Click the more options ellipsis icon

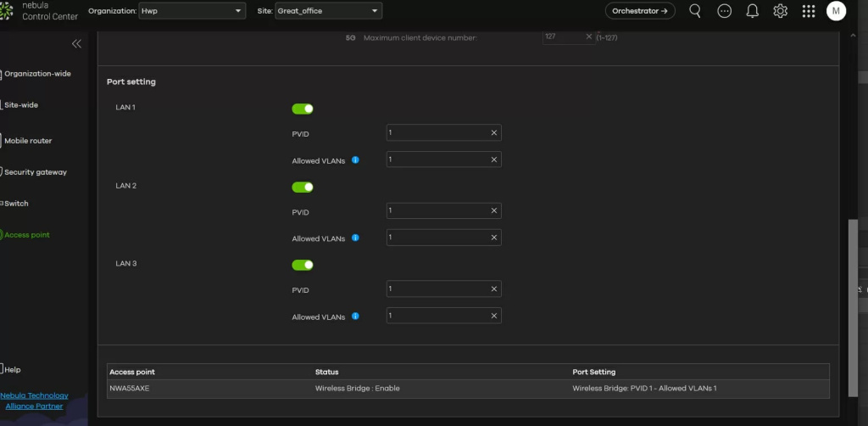coord(724,11)
